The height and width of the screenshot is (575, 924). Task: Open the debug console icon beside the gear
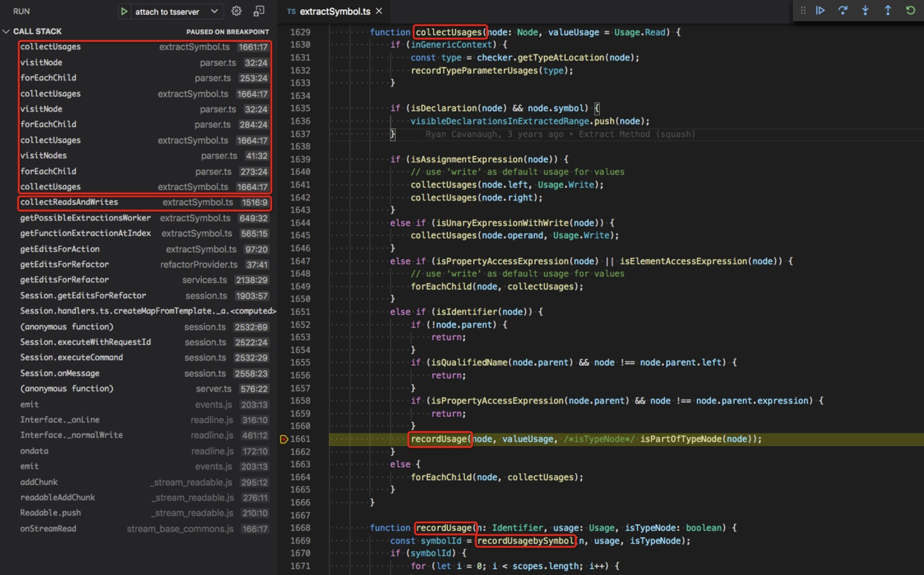pyautogui.click(x=259, y=11)
